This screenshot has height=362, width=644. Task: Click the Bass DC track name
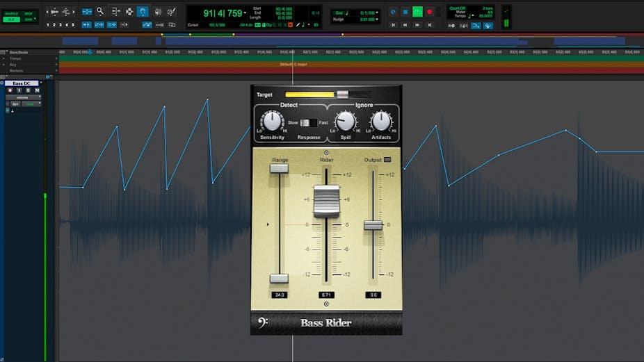click(22, 83)
